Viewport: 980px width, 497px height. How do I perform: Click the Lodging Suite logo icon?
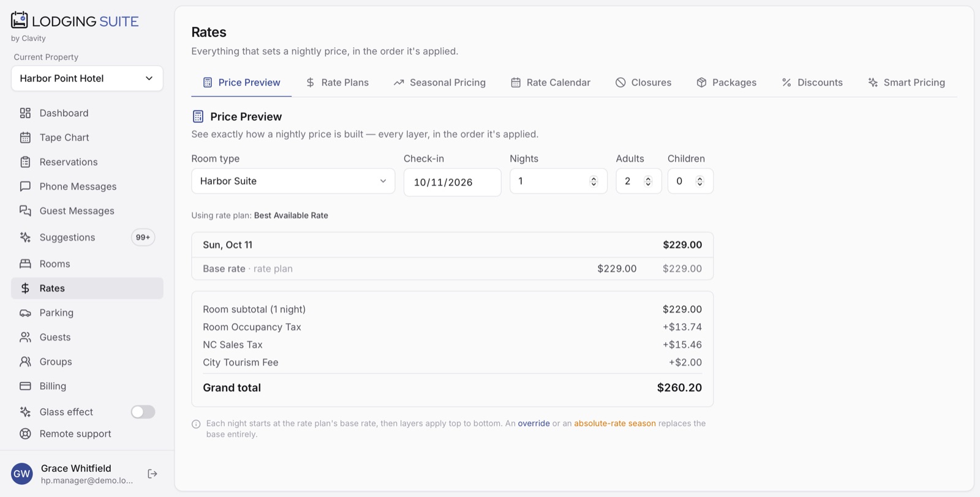[x=20, y=20]
